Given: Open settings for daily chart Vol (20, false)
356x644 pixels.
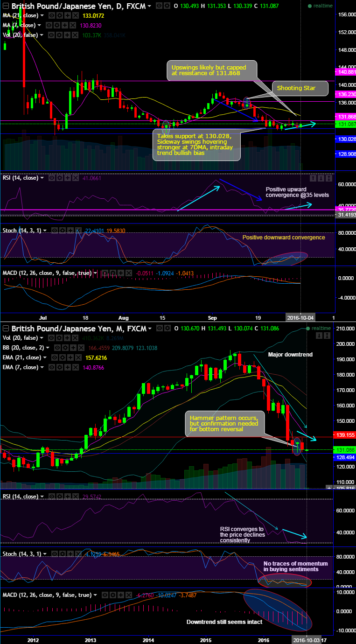Looking at the screenshot, I should [60, 35].
